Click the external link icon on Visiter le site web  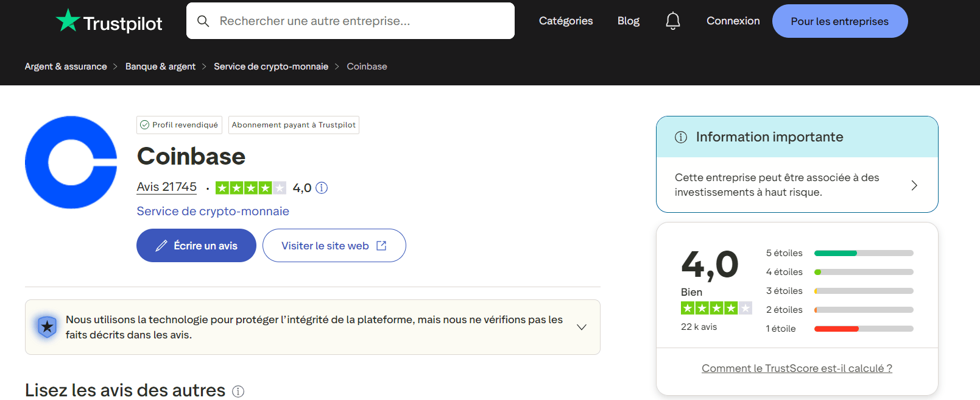pos(381,246)
